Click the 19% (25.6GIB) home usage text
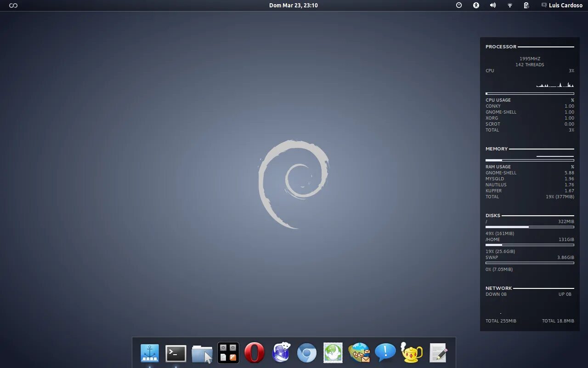Screen dimensions: 588x368 [500, 252]
